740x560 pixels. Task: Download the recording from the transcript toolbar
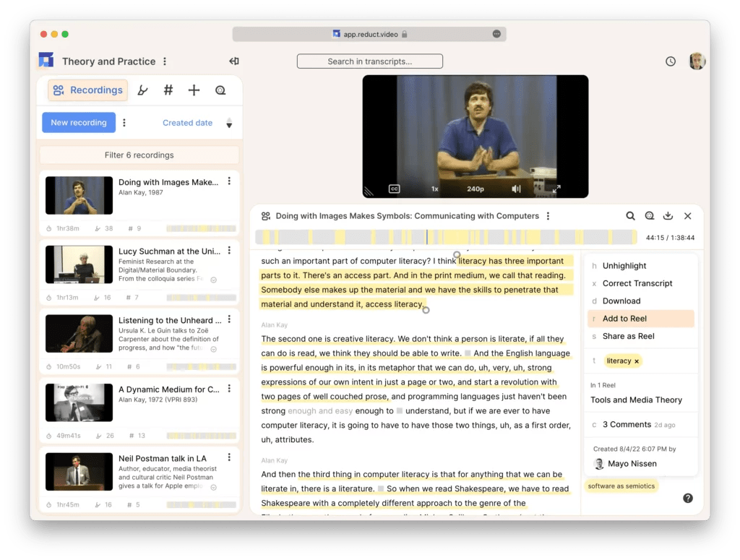pyautogui.click(x=668, y=215)
